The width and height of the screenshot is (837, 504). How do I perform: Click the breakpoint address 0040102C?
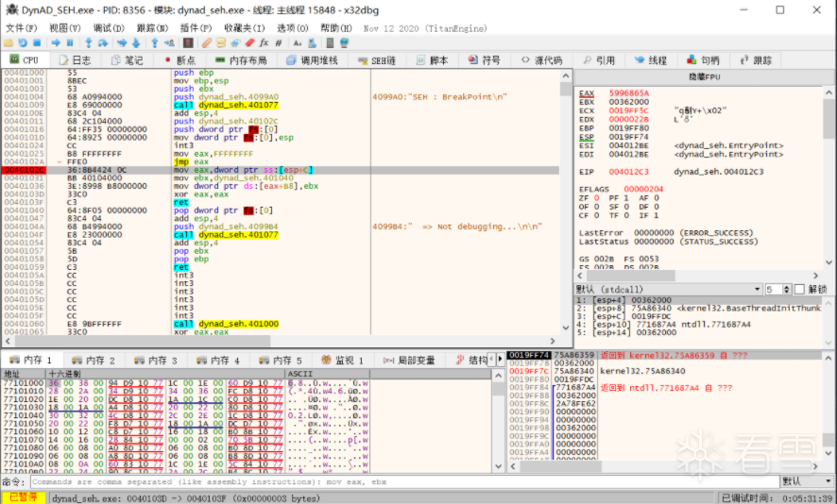[x=24, y=170]
